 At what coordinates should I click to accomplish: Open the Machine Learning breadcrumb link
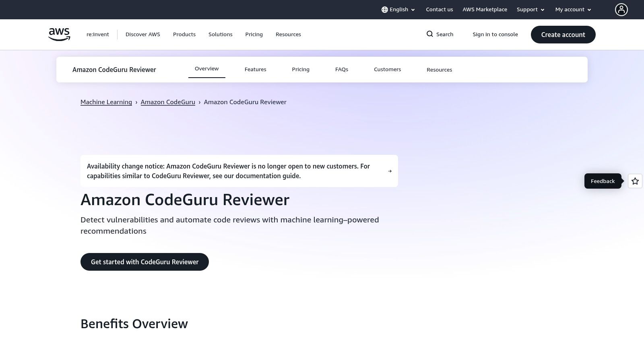tap(106, 102)
